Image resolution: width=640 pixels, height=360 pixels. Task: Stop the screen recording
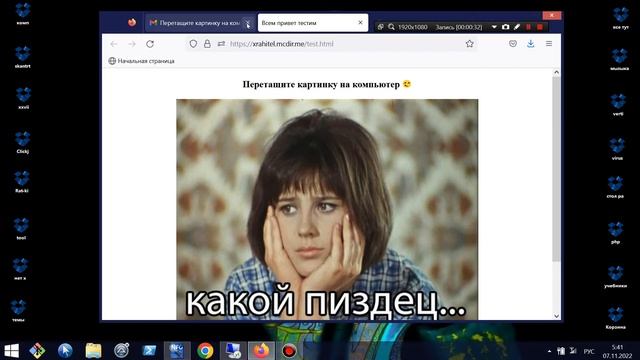point(540,27)
